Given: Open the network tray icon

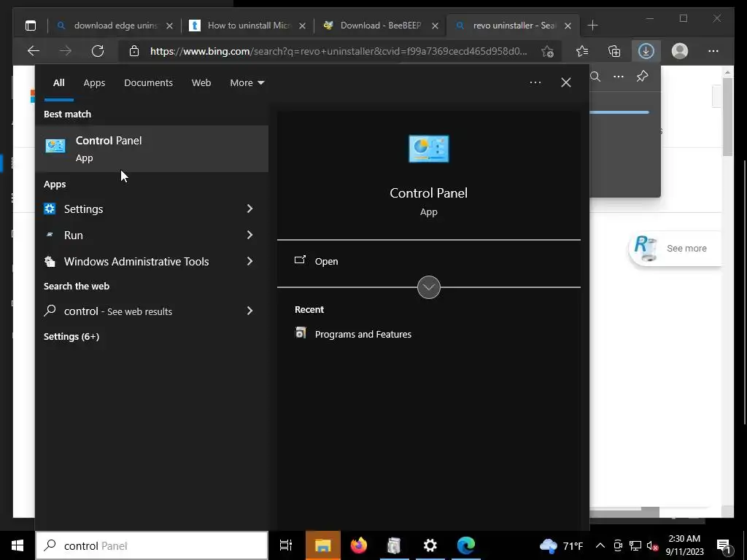Looking at the screenshot, I should 635,545.
